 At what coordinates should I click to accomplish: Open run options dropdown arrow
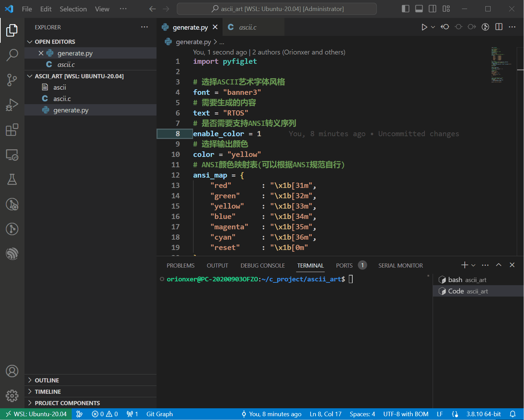coord(433,27)
